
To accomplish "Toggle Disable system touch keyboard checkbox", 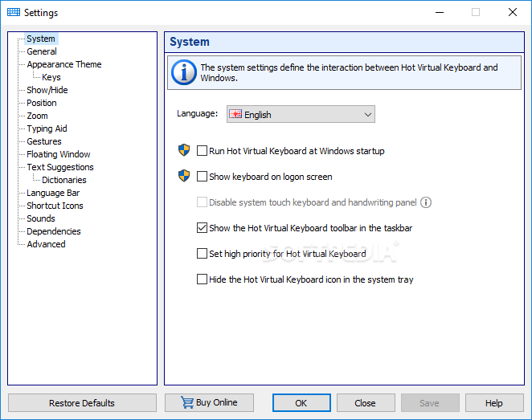I will click(202, 202).
